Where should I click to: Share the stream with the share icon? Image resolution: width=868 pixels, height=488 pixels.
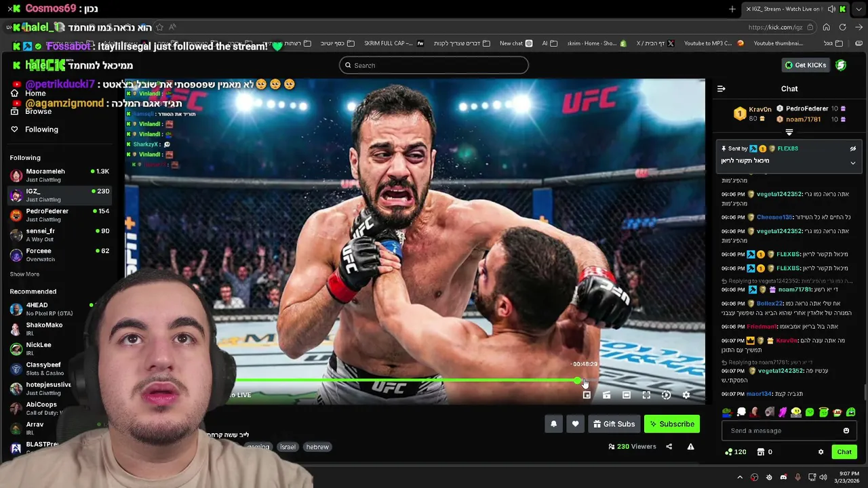pyautogui.click(x=669, y=447)
